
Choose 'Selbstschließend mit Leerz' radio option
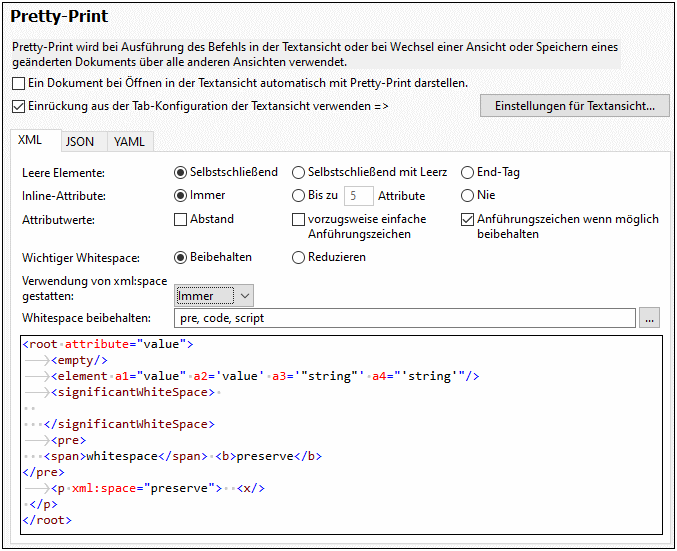coord(299,172)
